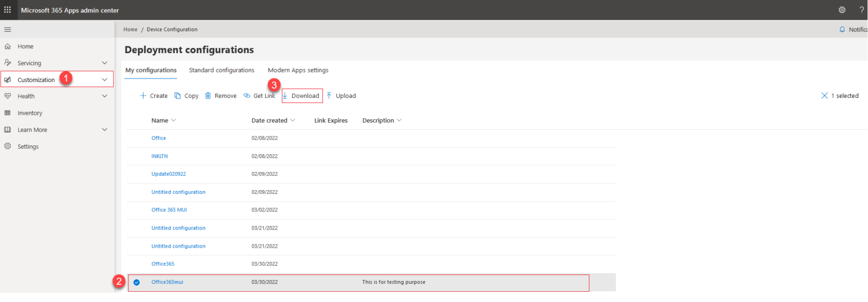Open the Office365mui configuration link
This screenshot has width=868, height=302.
[167, 282]
